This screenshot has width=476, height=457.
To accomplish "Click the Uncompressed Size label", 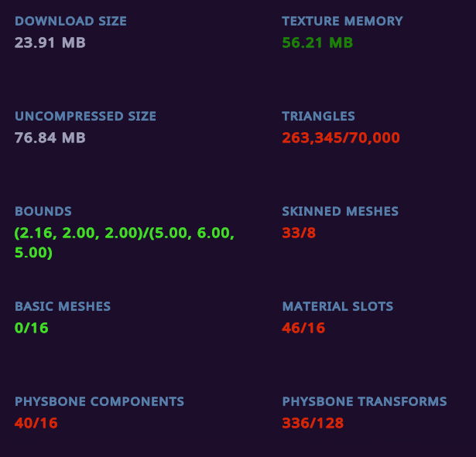I will (x=86, y=116).
